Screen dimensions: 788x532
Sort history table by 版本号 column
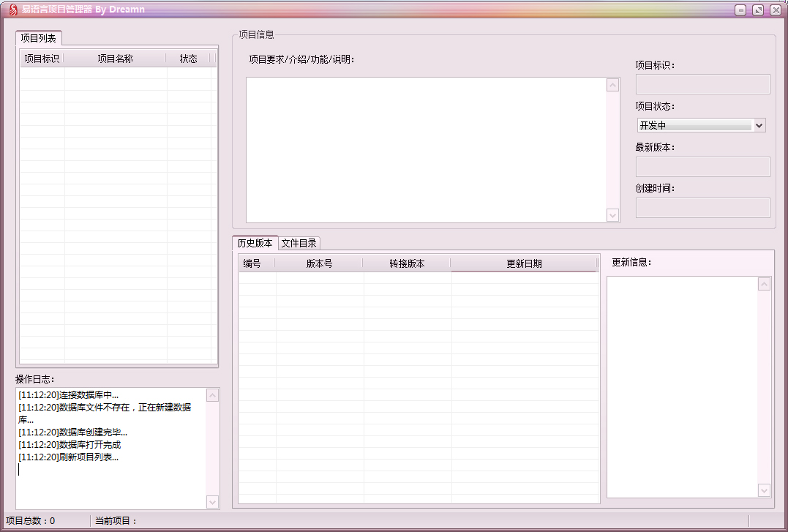coord(319,263)
